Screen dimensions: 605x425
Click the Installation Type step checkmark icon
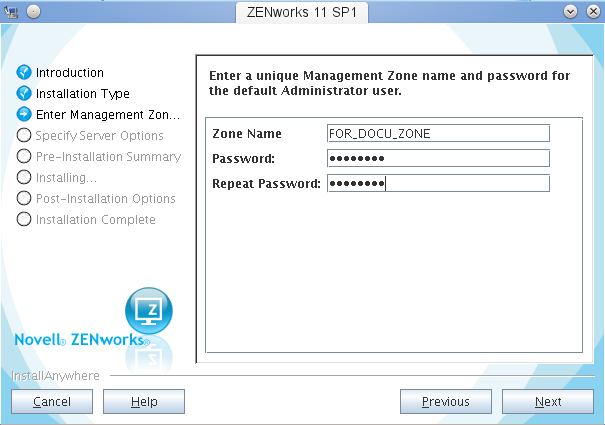[x=24, y=93]
